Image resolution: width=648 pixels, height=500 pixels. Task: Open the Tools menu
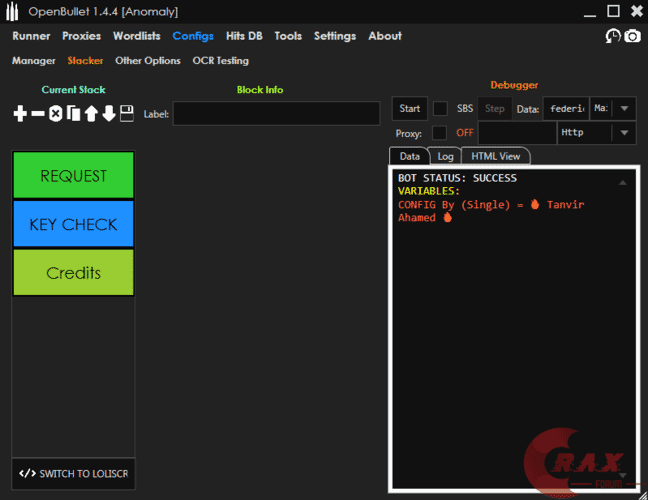[x=288, y=36]
